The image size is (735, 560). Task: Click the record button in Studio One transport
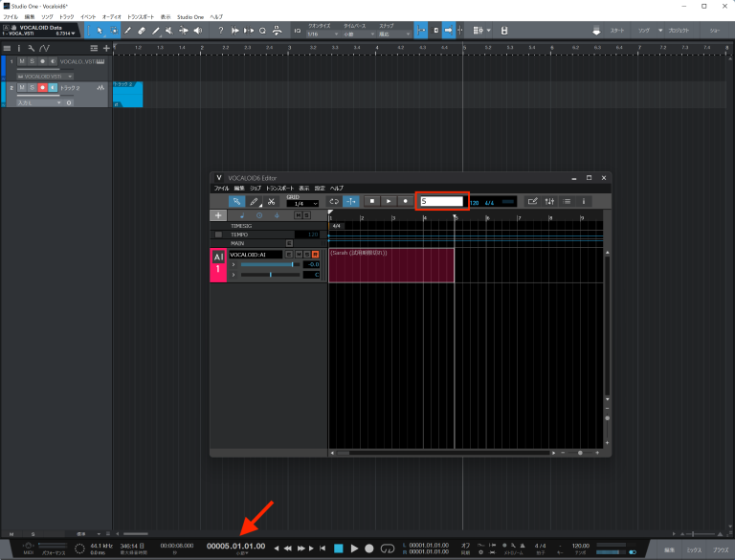pyautogui.click(x=369, y=548)
